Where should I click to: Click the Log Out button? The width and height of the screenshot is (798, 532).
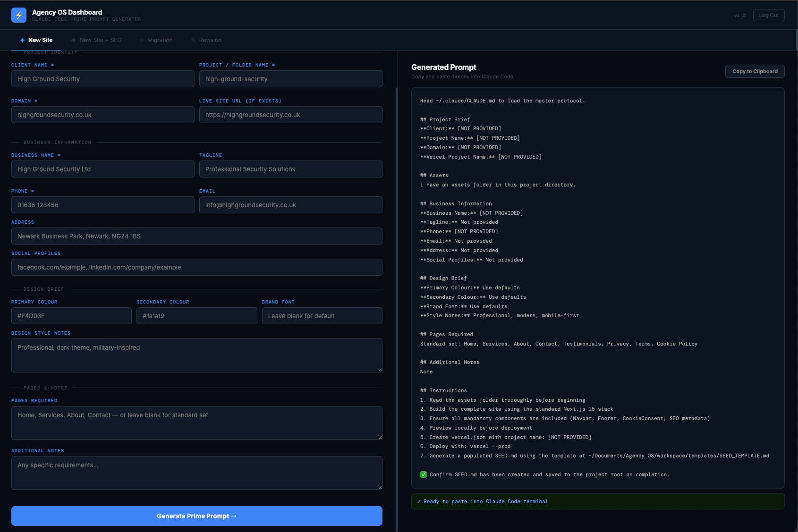click(x=768, y=15)
